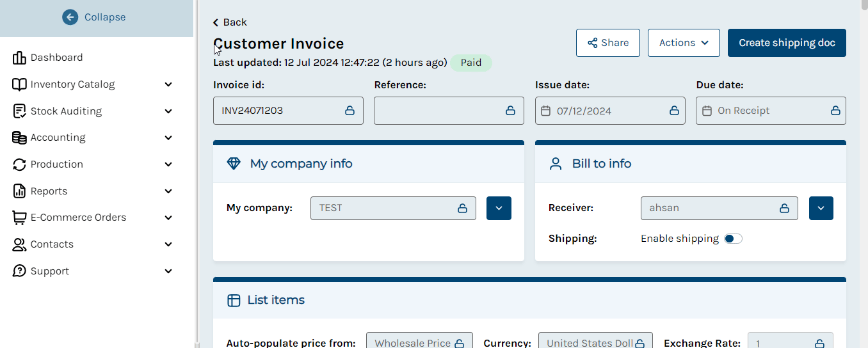Screen dimensions: 868x348
Task: Click the Create shipping doc button
Action: 787,43
